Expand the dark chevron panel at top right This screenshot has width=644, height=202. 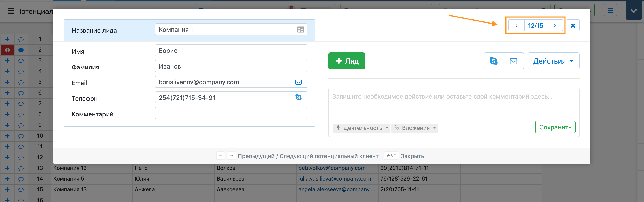click(x=633, y=11)
